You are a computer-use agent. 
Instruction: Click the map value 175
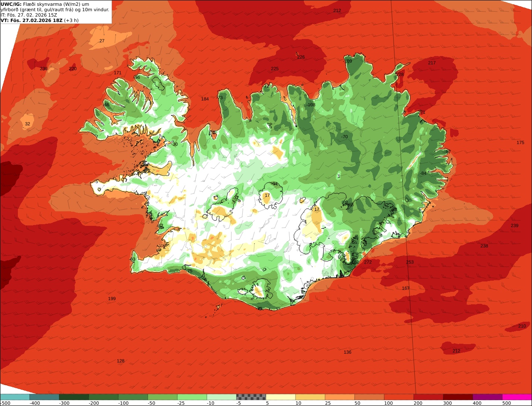coord(520,143)
